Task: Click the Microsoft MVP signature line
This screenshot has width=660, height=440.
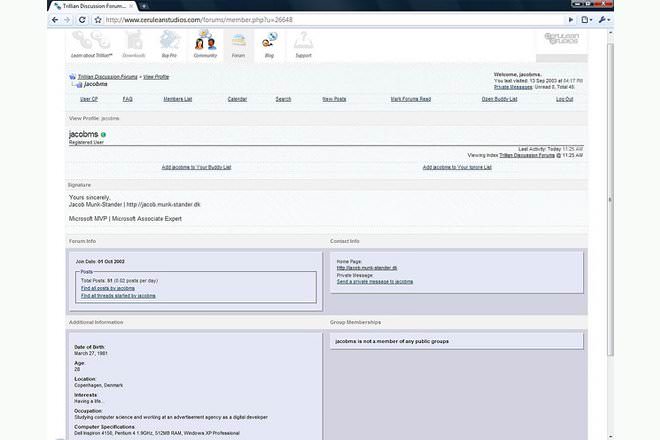Action: [x=125, y=219]
